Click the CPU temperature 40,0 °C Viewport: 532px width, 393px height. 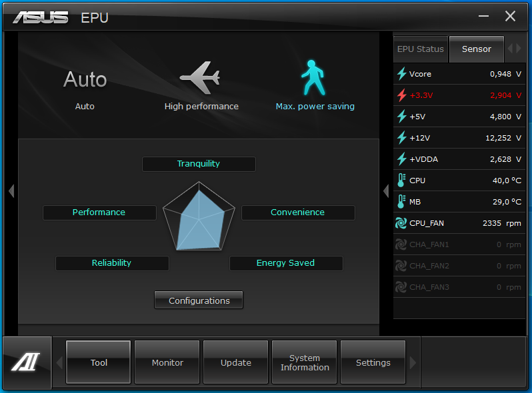point(507,181)
